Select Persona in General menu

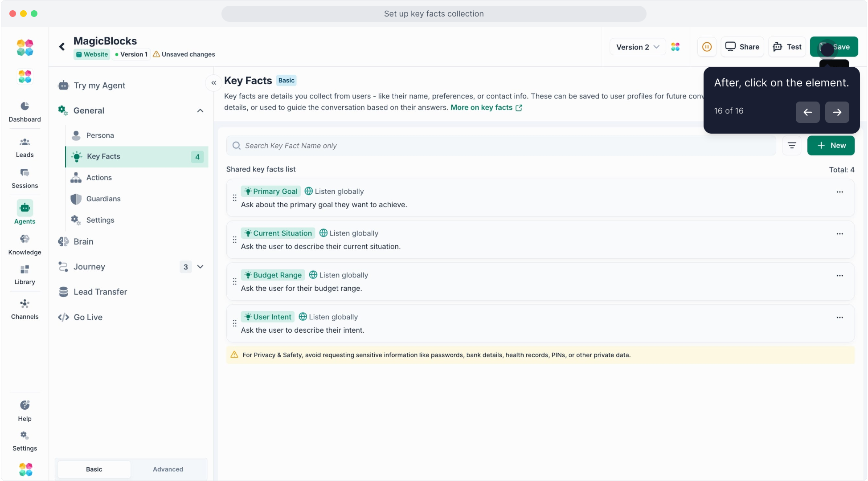[x=100, y=135]
